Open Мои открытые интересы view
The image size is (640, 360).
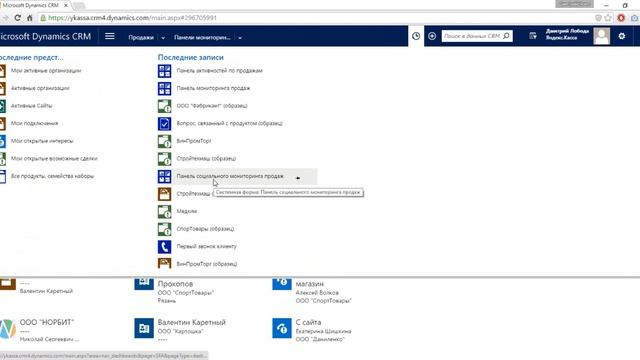[x=42, y=141]
